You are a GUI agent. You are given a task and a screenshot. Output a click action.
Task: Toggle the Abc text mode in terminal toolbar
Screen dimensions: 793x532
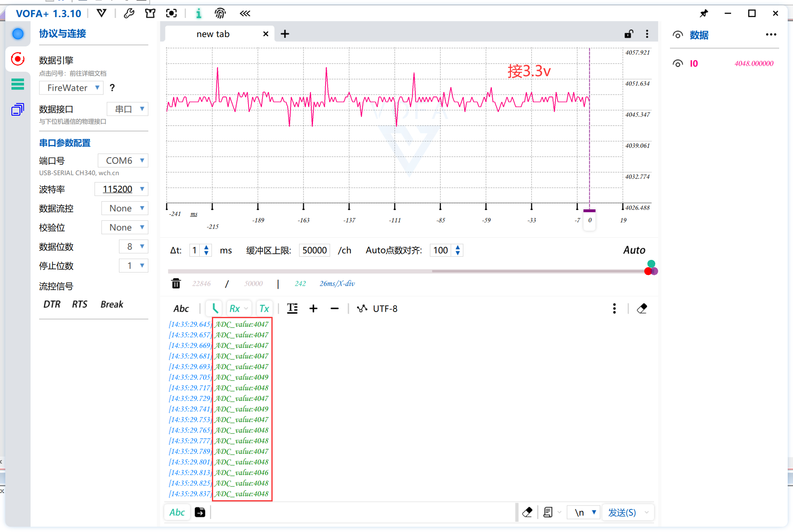click(x=181, y=308)
